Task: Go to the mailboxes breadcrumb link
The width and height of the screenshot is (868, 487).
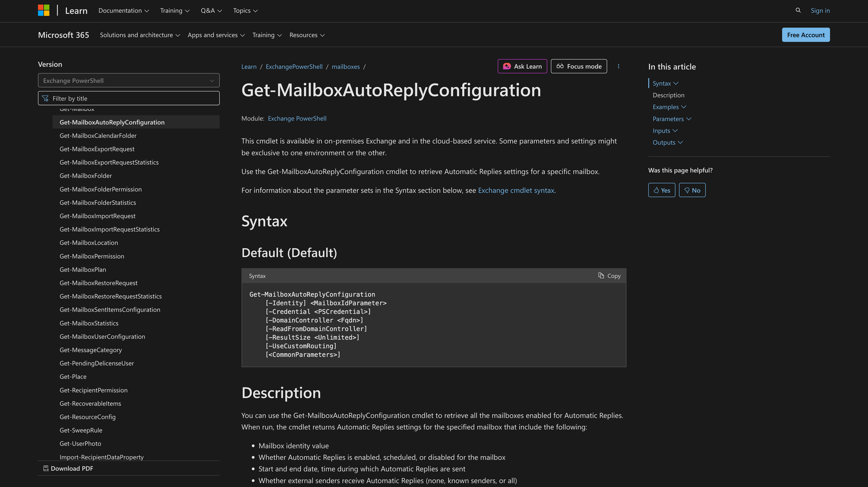Action: coord(345,66)
